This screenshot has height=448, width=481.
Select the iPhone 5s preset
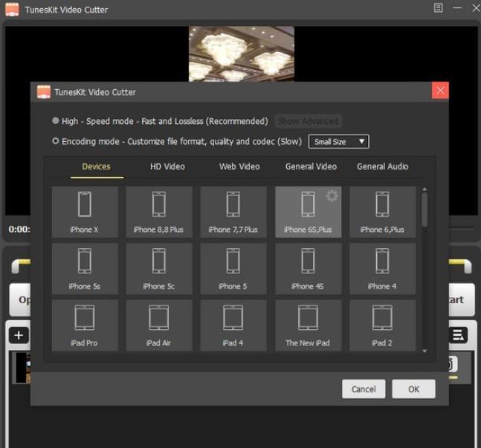tap(85, 269)
